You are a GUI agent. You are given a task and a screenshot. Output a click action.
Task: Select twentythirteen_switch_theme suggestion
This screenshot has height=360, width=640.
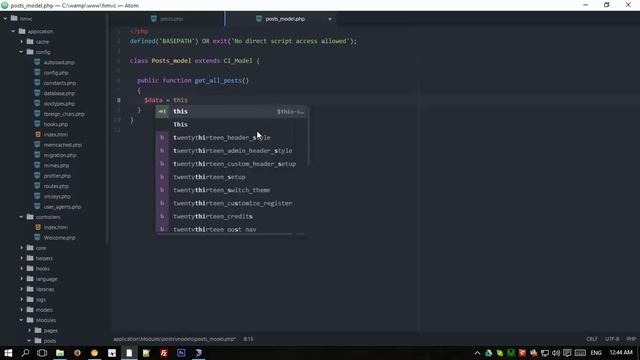[x=232, y=190]
